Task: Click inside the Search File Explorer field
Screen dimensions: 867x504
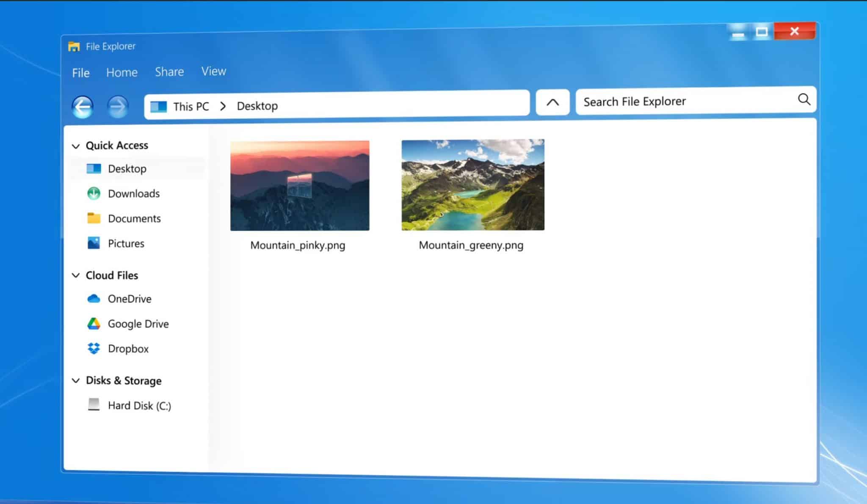Action: click(x=660, y=101)
